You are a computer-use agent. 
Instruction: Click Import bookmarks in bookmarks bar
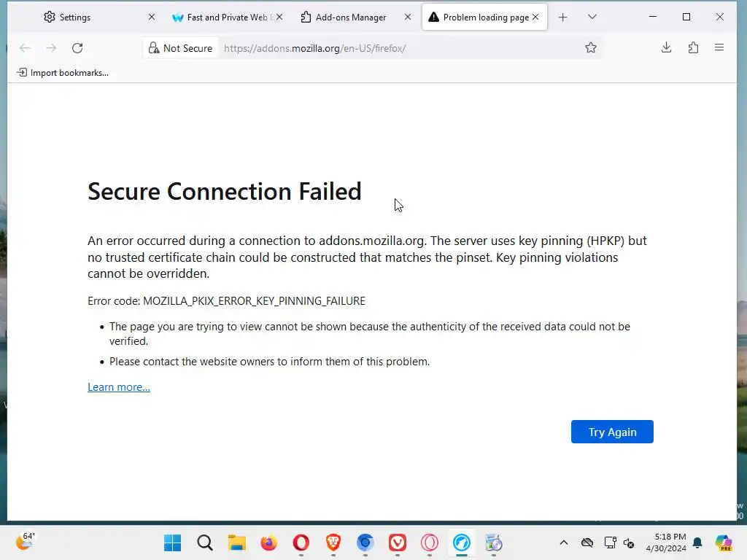tap(63, 73)
